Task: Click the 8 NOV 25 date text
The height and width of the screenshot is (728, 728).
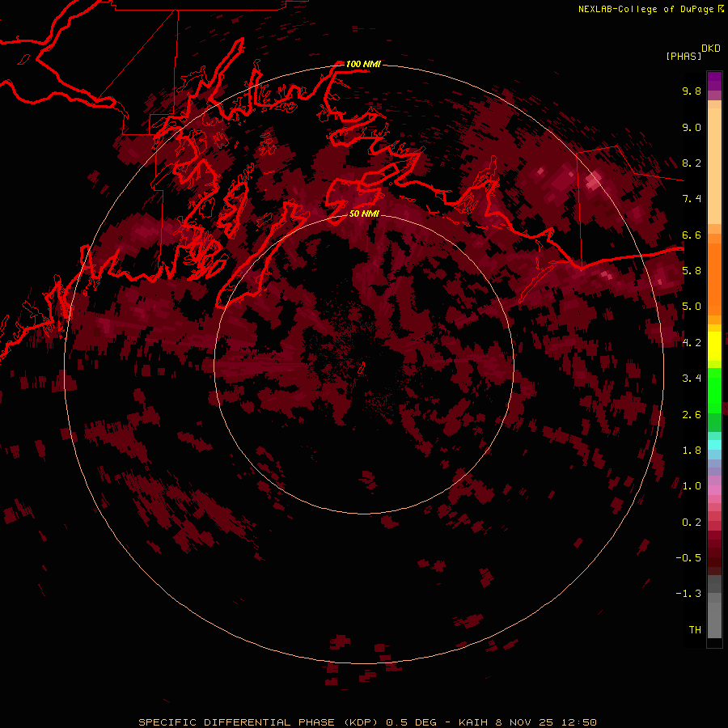Action: coord(524,722)
